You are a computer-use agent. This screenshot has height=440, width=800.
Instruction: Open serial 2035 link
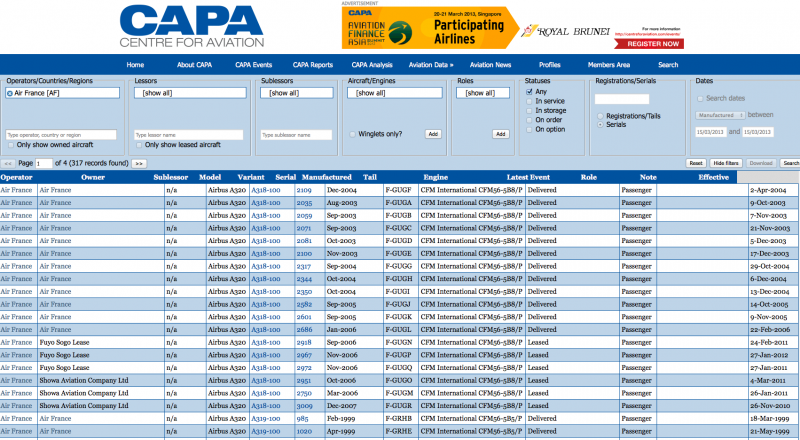[x=304, y=203]
